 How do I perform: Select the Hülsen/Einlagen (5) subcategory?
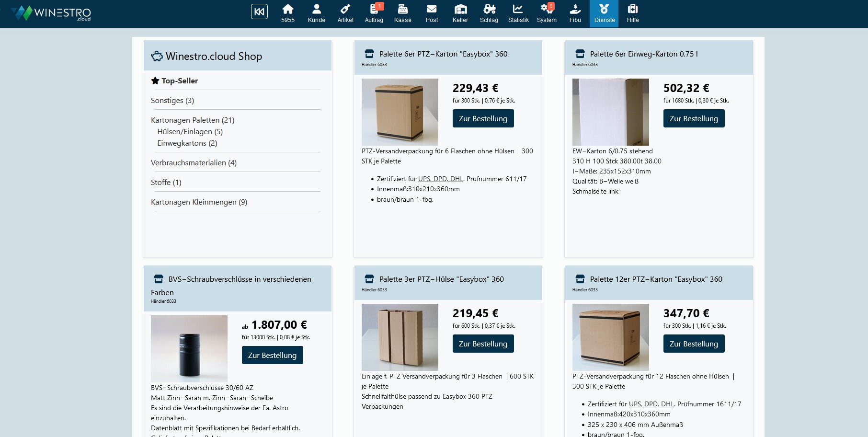point(190,132)
